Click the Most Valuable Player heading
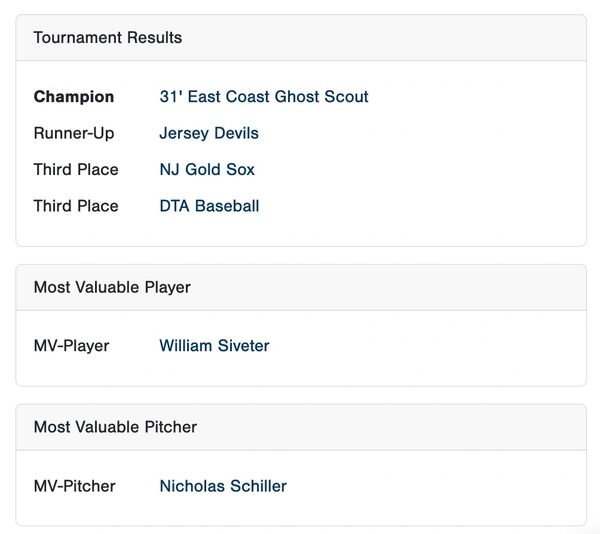This screenshot has width=600, height=534. (x=112, y=287)
